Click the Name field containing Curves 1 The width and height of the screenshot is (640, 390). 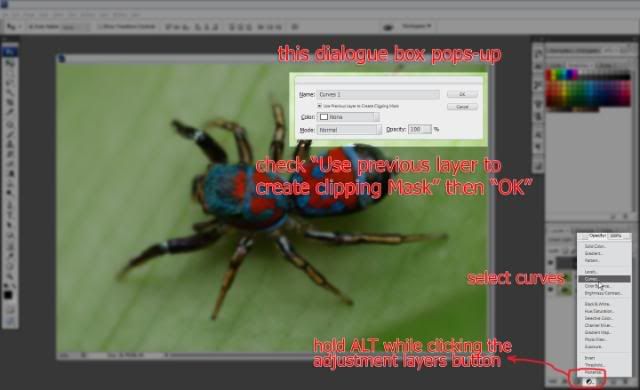tap(378, 94)
